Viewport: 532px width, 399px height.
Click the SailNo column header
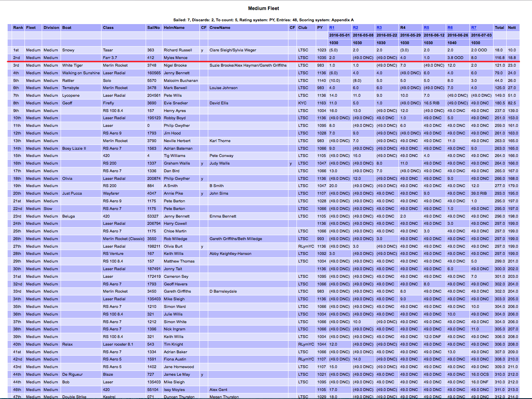154,28
